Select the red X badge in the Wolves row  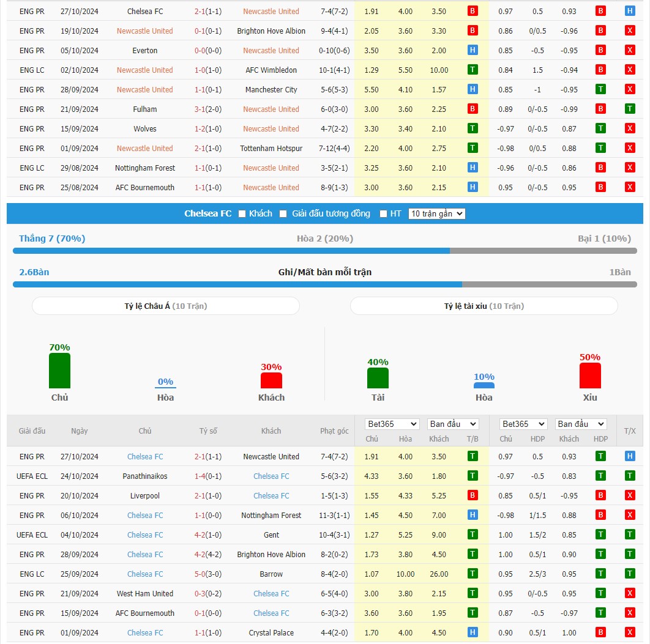[630, 128]
